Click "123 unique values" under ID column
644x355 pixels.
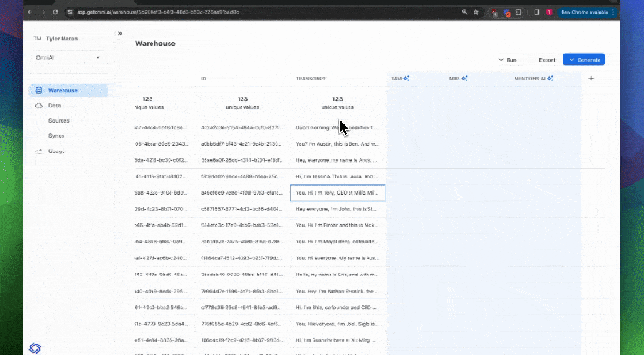point(242,103)
